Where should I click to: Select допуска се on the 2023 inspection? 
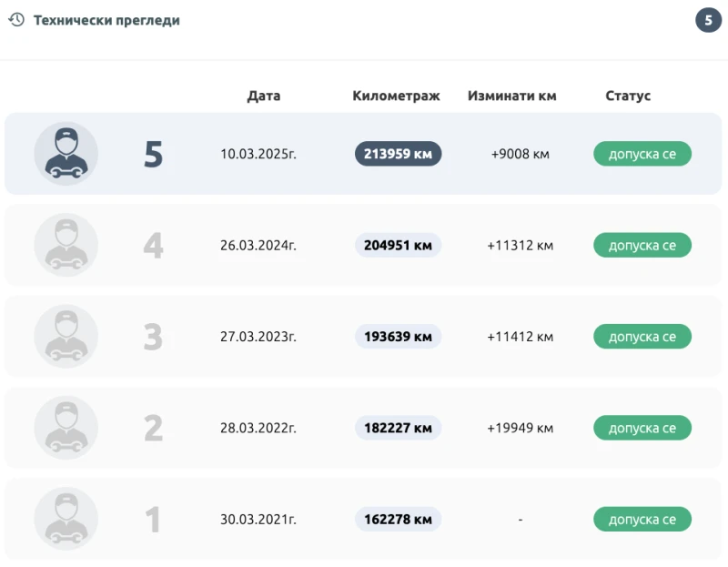point(642,336)
